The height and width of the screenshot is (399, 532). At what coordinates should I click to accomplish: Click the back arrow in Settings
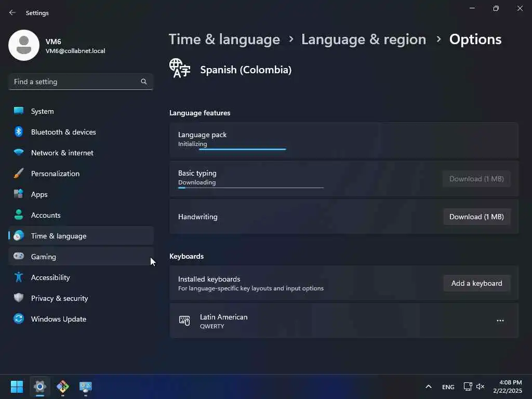[12, 12]
